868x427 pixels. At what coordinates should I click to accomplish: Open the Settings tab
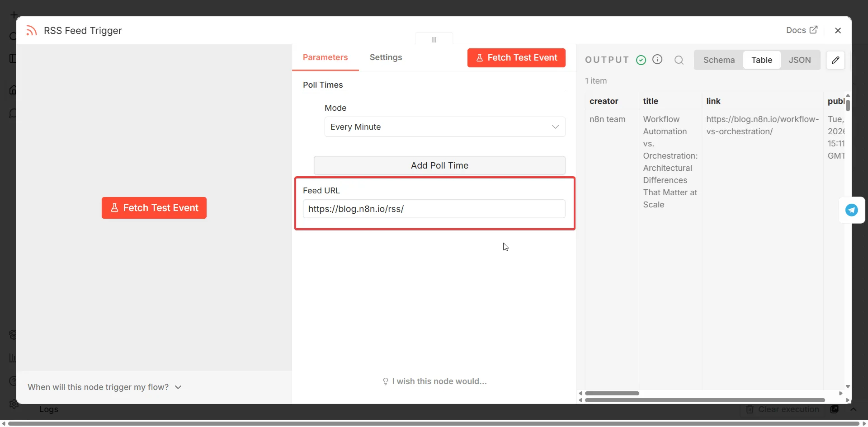tap(386, 57)
